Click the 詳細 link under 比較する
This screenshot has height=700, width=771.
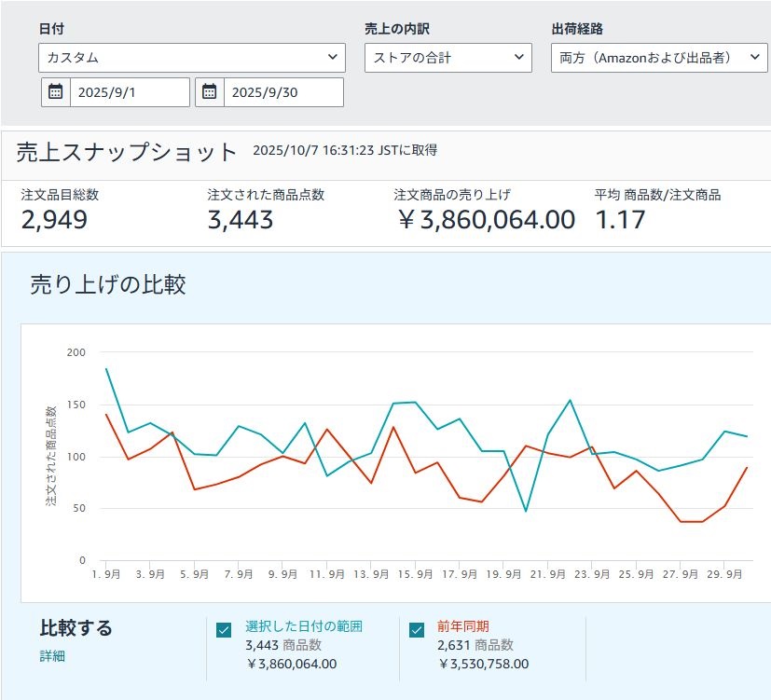(52, 656)
